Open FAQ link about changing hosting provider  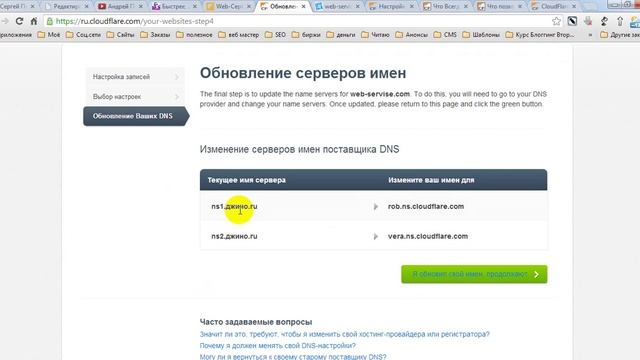(344, 334)
